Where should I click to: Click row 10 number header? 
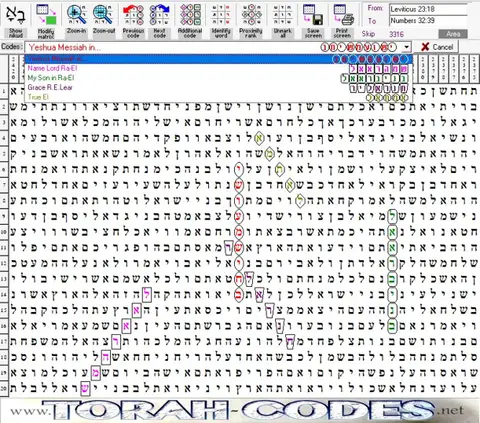pos(4,231)
